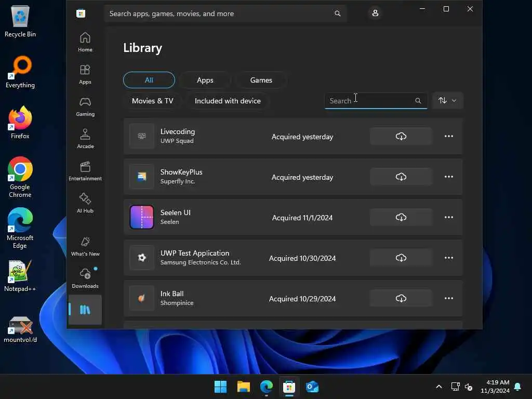Open Arcade from the sidebar
532x399 pixels.
click(x=85, y=139)
